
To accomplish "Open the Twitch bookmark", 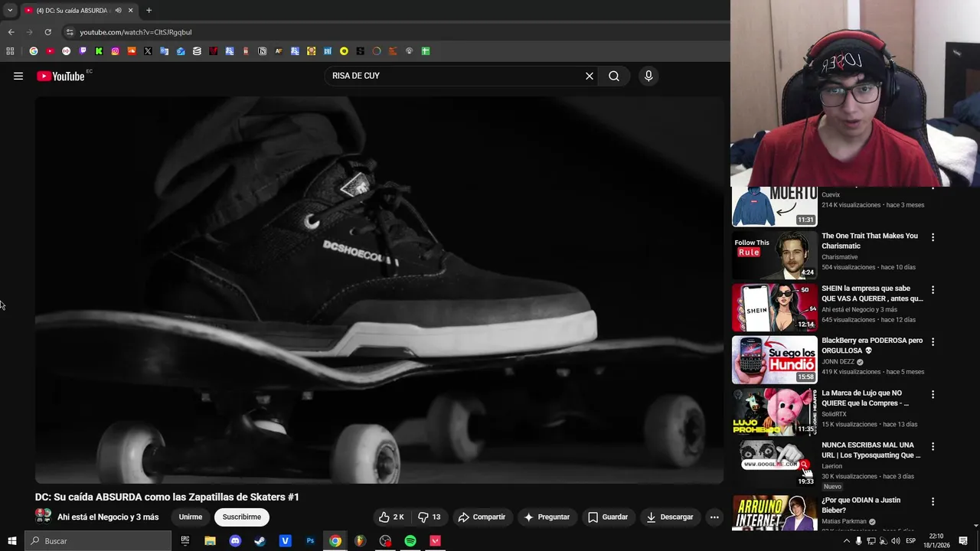I will (83, 51).
